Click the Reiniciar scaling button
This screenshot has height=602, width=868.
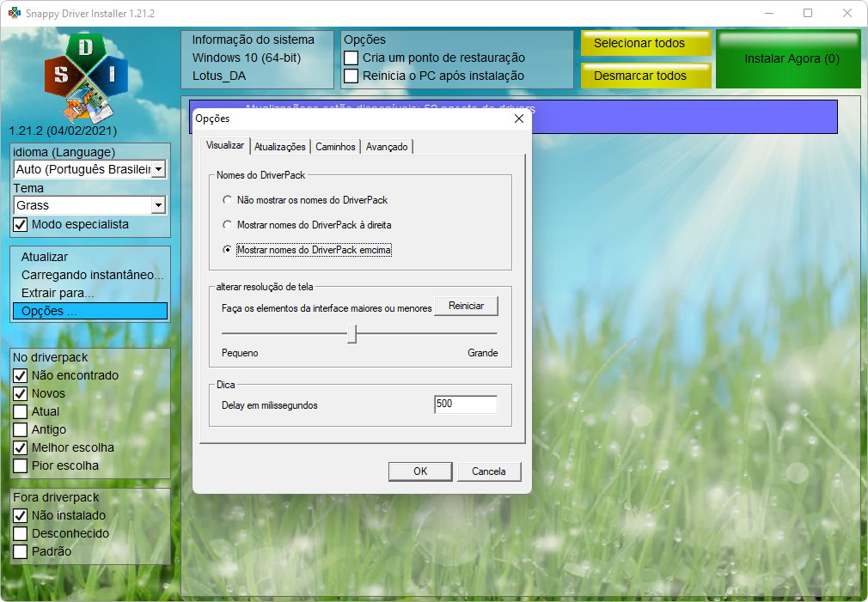[x=466, y=306]
